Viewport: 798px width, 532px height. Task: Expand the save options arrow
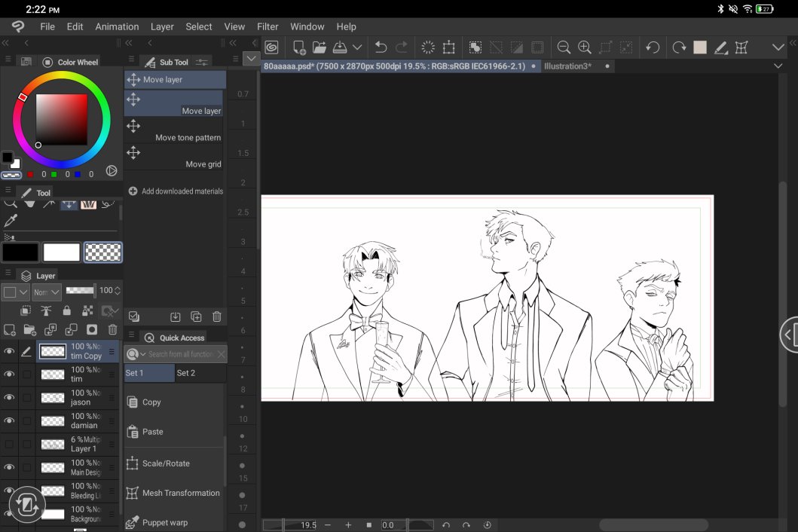357,47
